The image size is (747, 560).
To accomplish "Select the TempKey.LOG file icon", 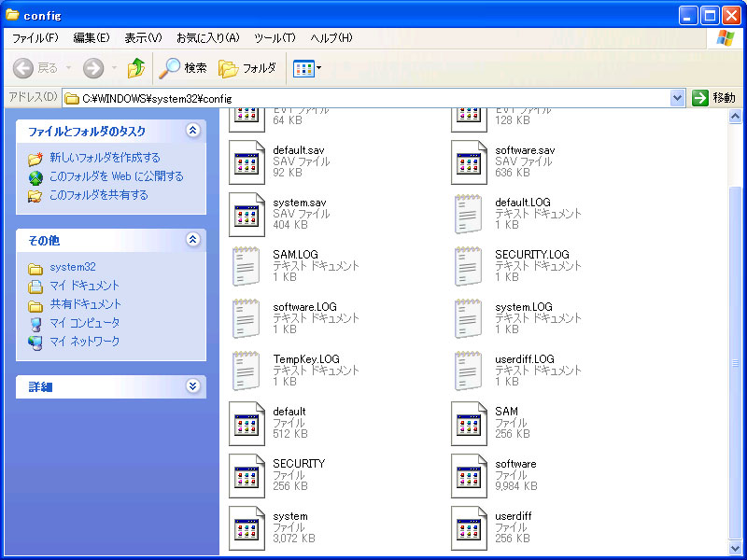I will click(247, 371).
